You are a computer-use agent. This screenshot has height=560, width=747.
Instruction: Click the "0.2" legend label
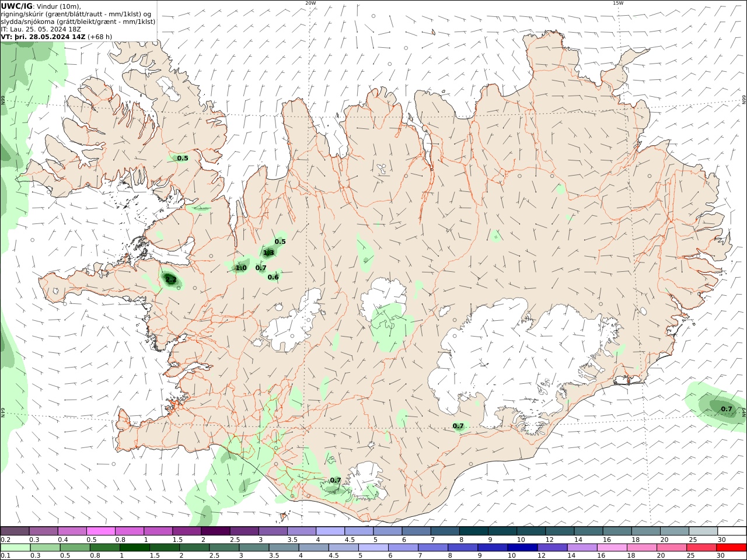click(6, 540)
